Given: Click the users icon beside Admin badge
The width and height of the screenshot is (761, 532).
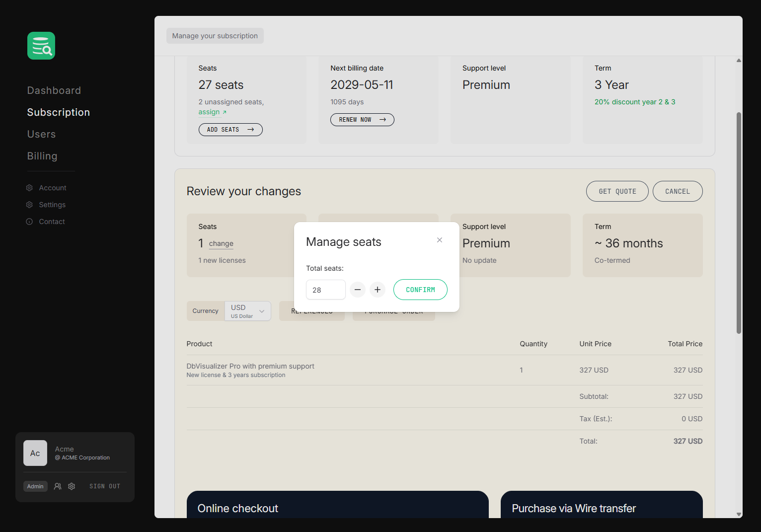Looking at the screenshot, I should [58, 486].
